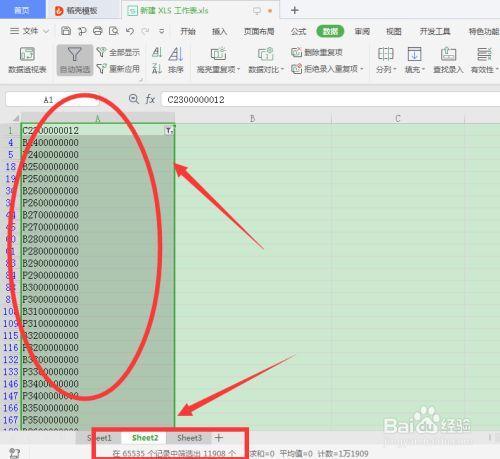This screenshot has width=500, height=459.
Task: Click 全部显示 show all filter option
Action: (x=118, y=52)
